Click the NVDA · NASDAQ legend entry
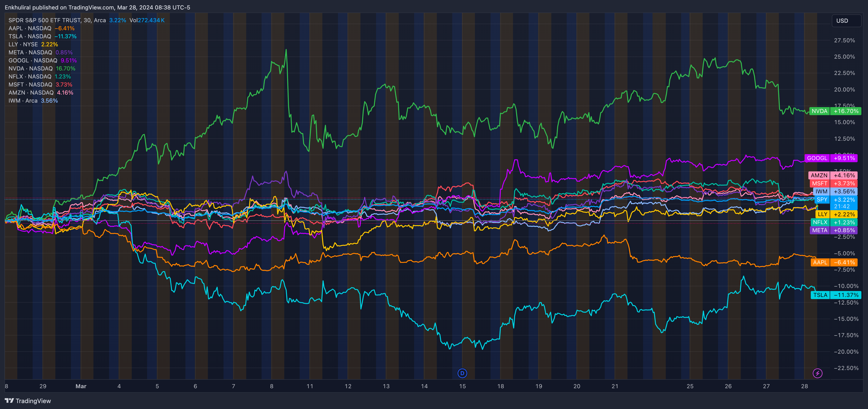This screenshot has width=868, height=409. (30, 68)
